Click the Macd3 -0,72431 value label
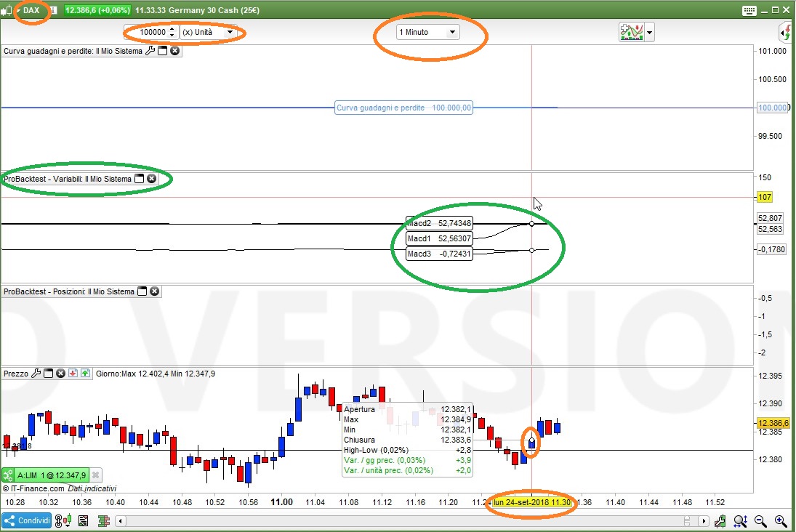Screen dimensions: 796x532 click(440, 254)
